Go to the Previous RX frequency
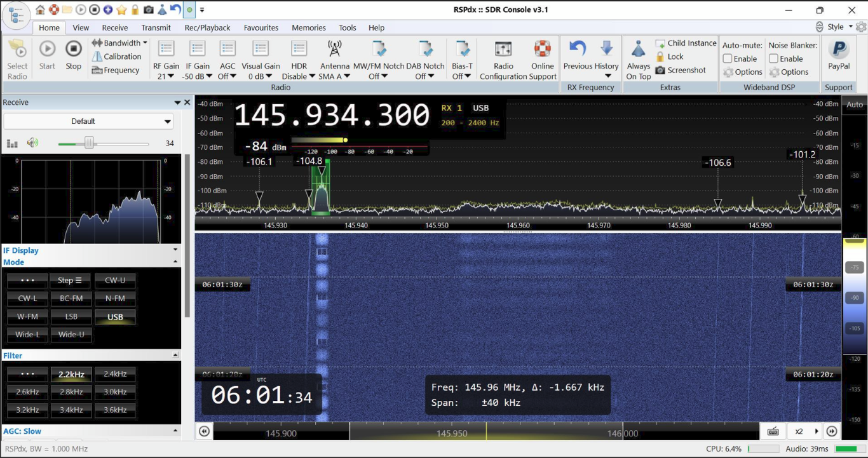 pyautogui.click(x=577, y=55)
